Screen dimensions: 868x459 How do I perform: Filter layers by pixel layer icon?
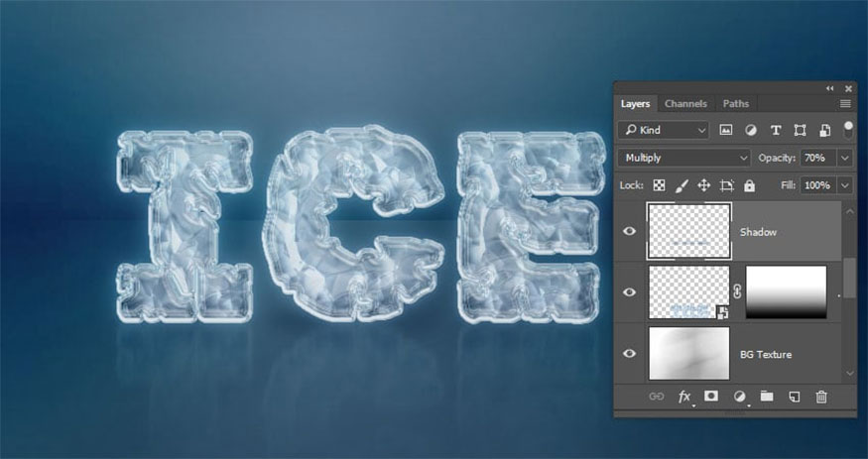(x=725, y=130)
